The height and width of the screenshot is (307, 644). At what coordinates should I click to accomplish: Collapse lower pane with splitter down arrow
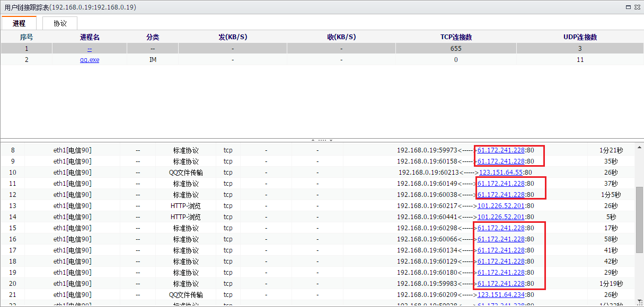(x=331, y=140)
